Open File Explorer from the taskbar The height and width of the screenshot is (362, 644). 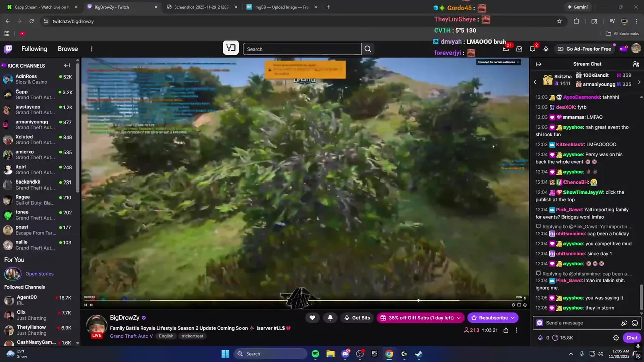tap(330, 354)
